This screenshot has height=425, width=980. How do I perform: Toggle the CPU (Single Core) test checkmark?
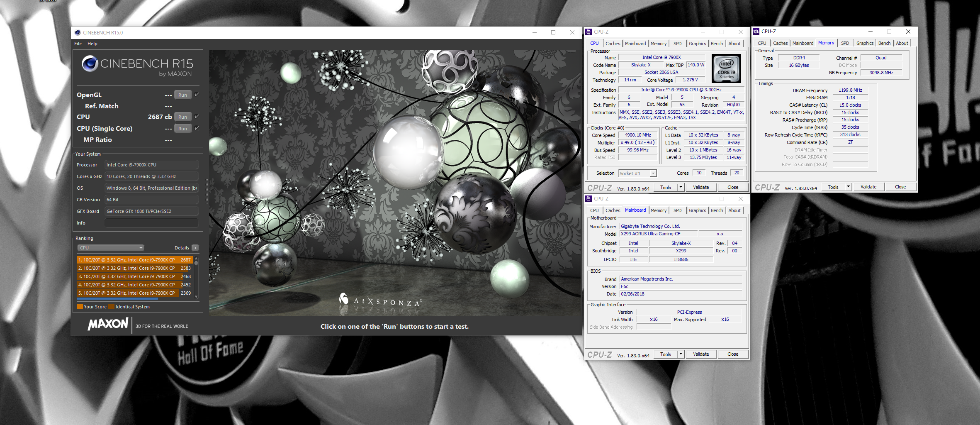pyautogui.click(x=197, y=128)
